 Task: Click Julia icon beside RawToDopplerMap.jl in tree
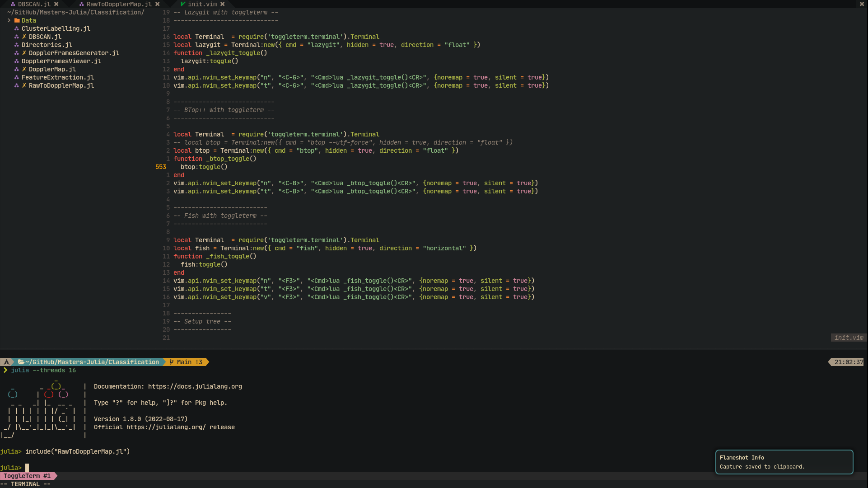(x=17, y=85)
